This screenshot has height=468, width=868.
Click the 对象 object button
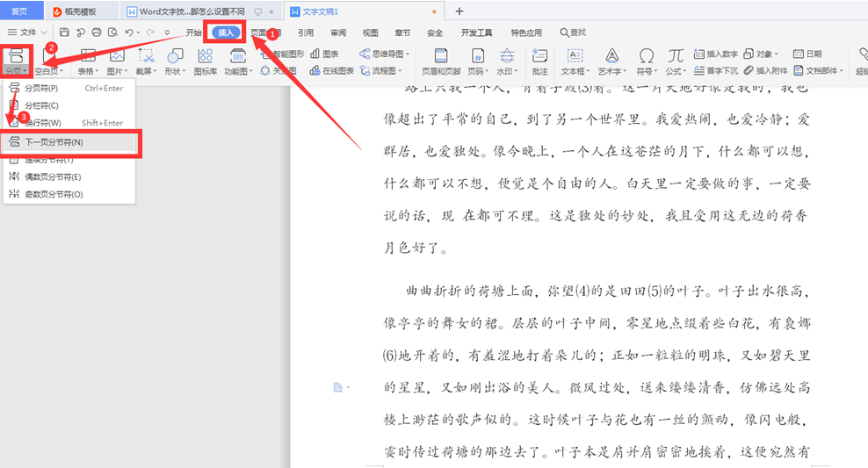761,54
